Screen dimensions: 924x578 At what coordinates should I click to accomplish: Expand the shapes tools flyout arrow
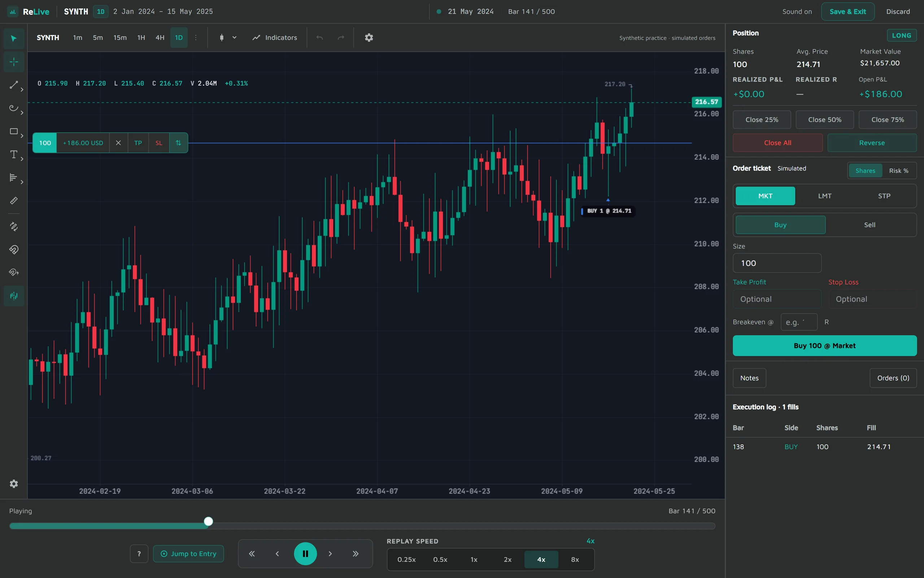[x=22, y=136]
